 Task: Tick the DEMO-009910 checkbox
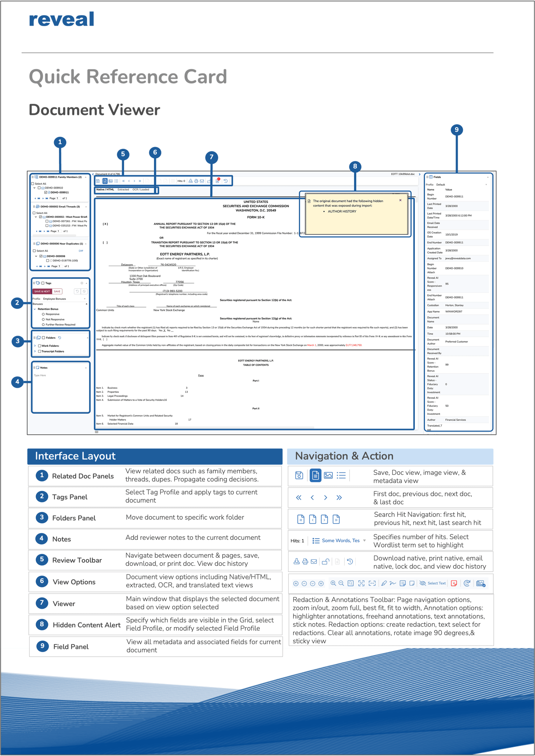(39, 188)
